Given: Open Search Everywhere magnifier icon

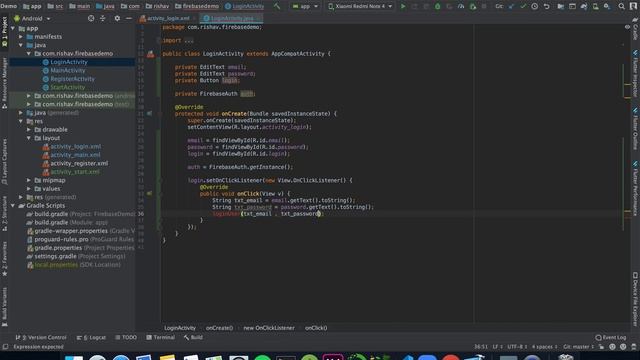Looking at the screenshot, I should (x=621, y=6).
